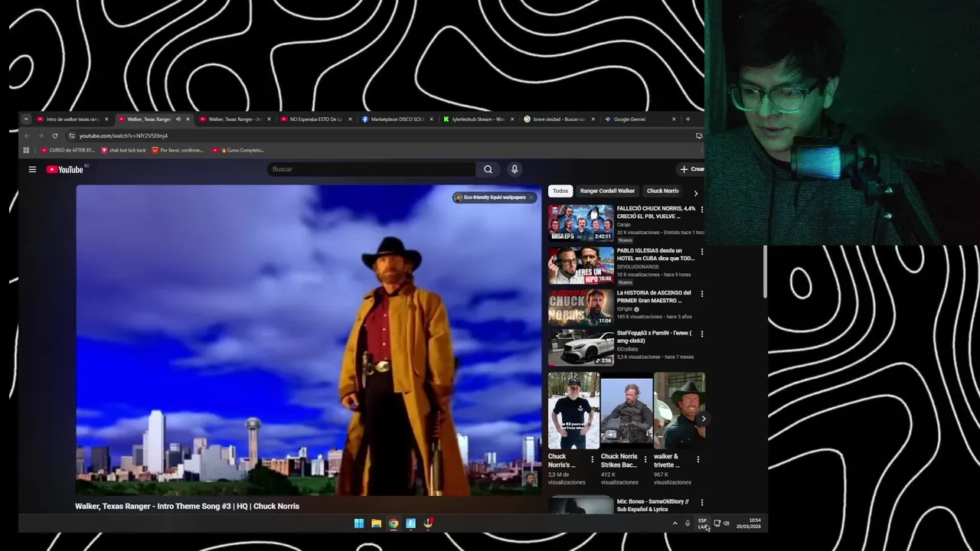This screenshot has height=551, width=980.
Task: Open options for 'PABLO IGLESIAS' video
Action: click(x=701, y=252)
